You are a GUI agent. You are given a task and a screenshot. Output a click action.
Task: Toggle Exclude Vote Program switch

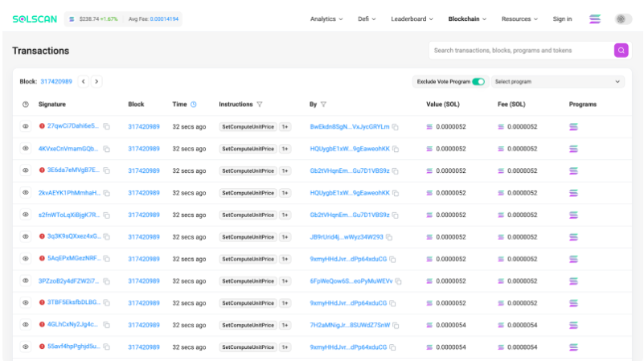(x=478, y=81)
